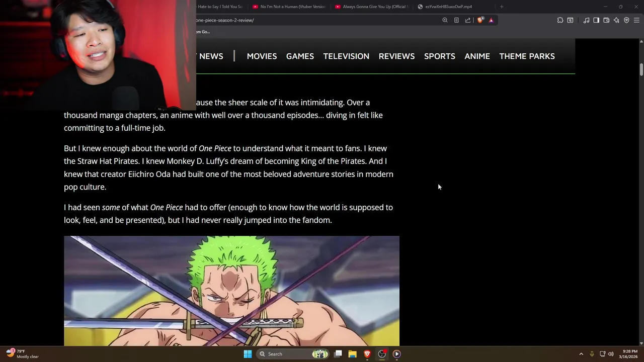644x362 pixels.
Task: Open the extensions puzzle icon
Action: point(560,20)
